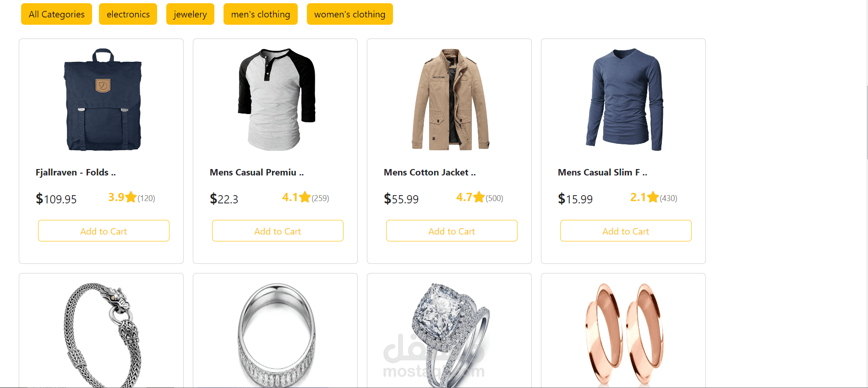Show the jewelery category
Viewport: 868px width, 388px height.
(x=190, y=14)
